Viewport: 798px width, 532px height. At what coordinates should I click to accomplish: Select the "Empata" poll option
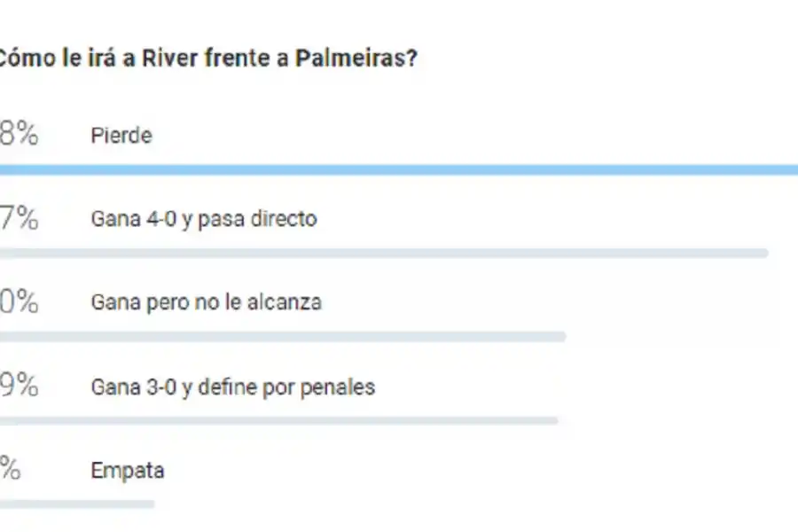pos(127,471)
